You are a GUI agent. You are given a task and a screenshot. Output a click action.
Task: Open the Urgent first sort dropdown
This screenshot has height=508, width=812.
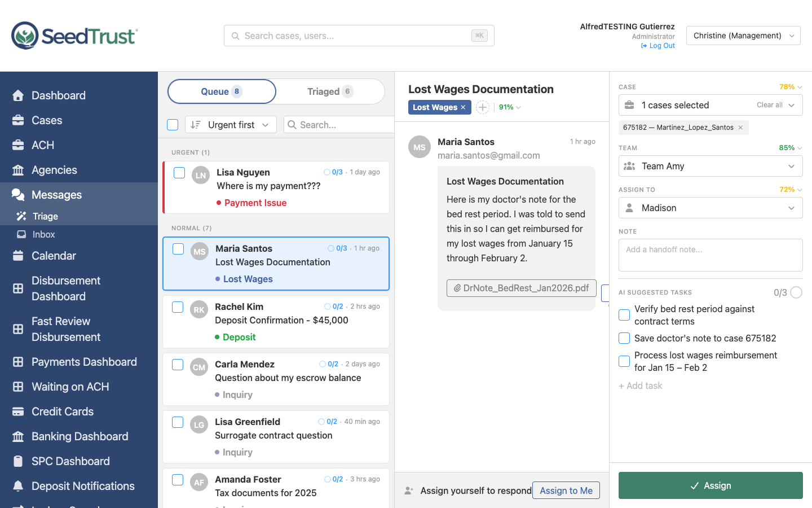click(231, 125)
